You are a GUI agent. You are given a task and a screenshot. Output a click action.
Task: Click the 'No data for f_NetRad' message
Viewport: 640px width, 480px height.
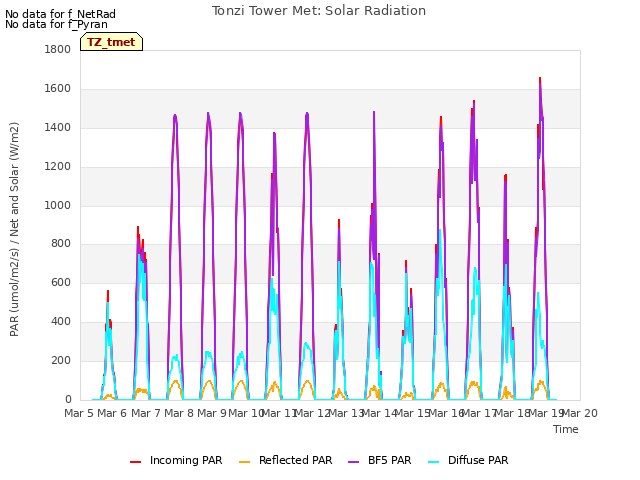tap(60, 14)
